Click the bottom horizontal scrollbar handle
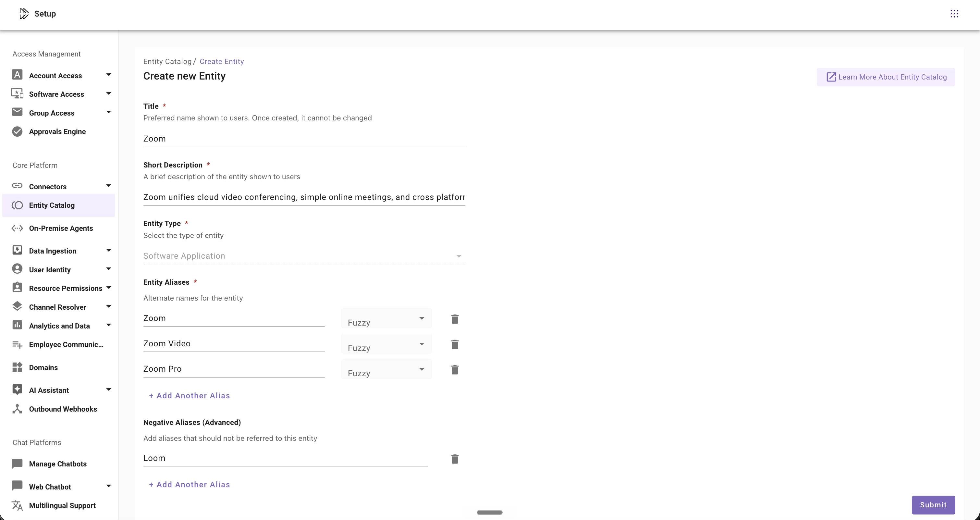 point(490,513)
